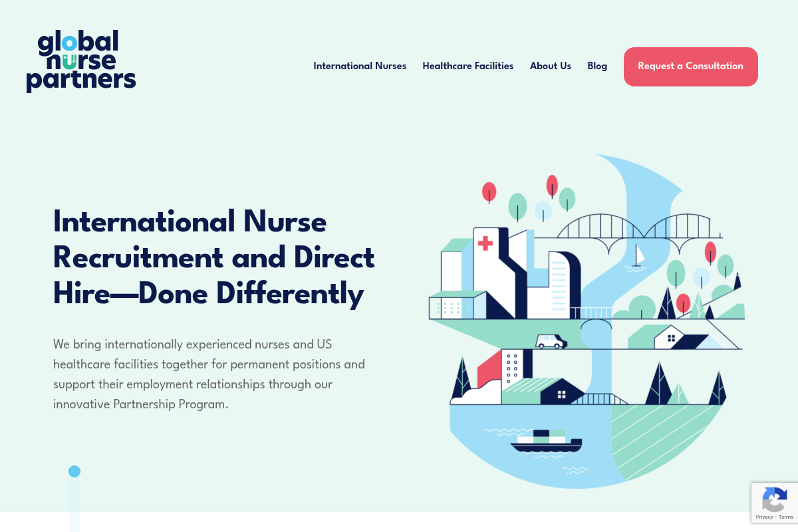
Task: Click the Partnership Program description paragraph
Action: pyautogui.click(x=209, y=374)
